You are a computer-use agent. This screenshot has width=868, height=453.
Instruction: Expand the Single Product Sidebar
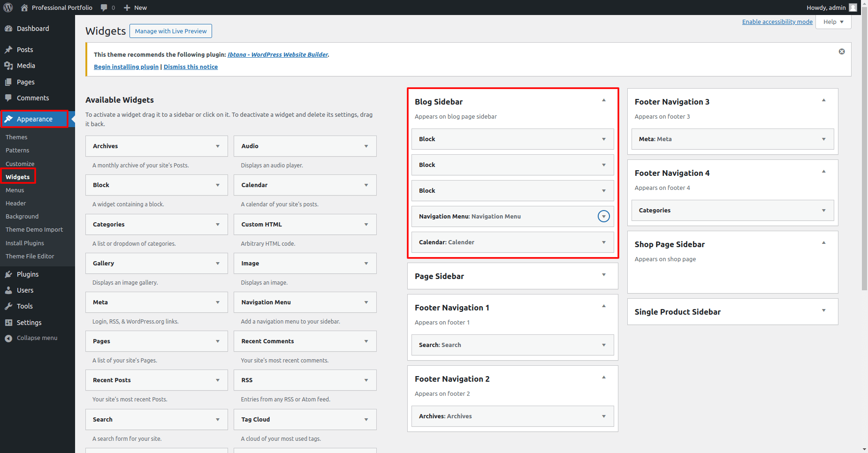[x=823, y=310]
